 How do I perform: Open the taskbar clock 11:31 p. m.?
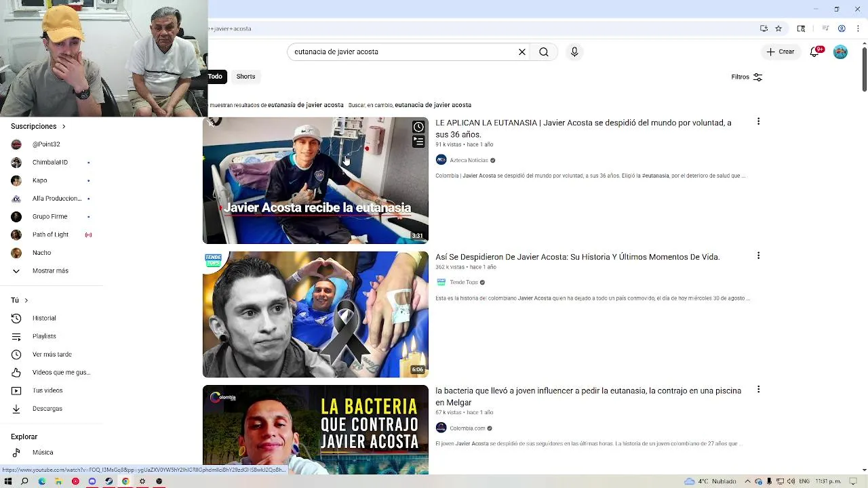(x=828, y=481)
